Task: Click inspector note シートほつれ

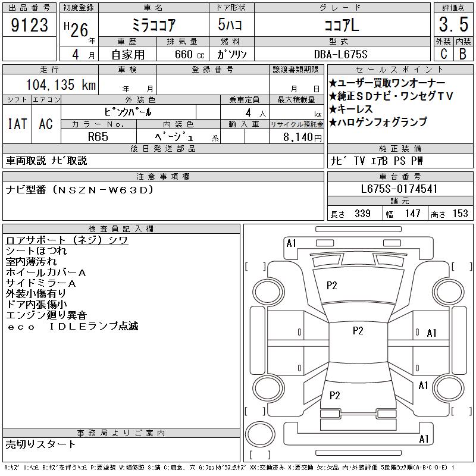Action: tap(36, 250)
